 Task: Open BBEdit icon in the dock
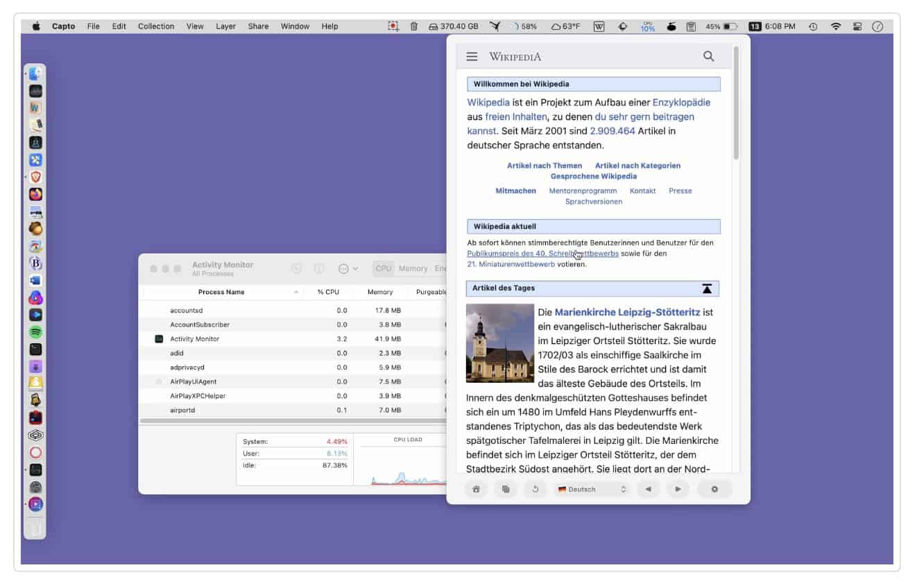tap(35, 263)
